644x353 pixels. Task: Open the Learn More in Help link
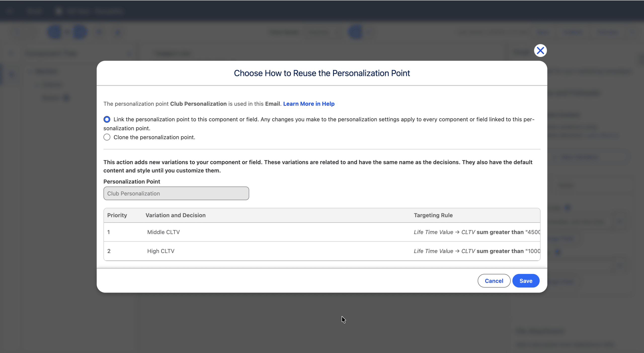[309, 104]
